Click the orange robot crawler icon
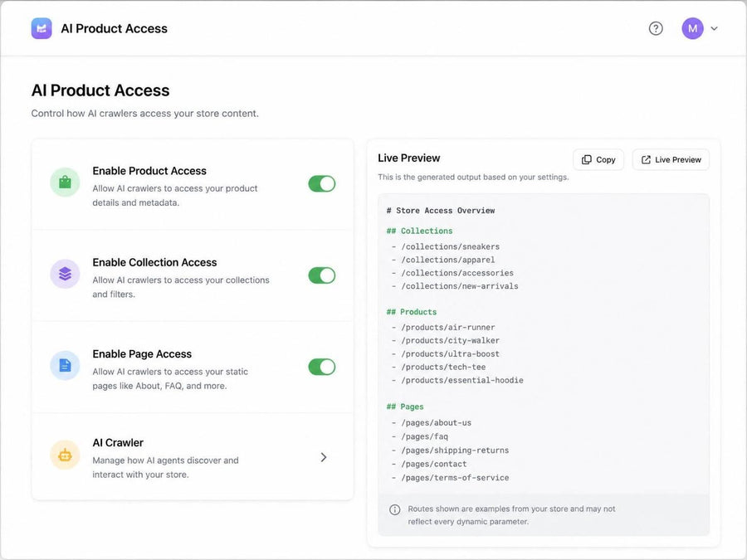The image size is (747, 560). click(x=65, y=455)
